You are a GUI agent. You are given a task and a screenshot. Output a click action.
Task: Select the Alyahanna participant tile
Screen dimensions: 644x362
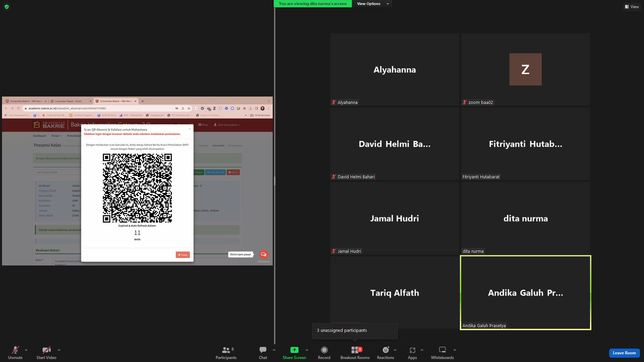pos(394,69)
